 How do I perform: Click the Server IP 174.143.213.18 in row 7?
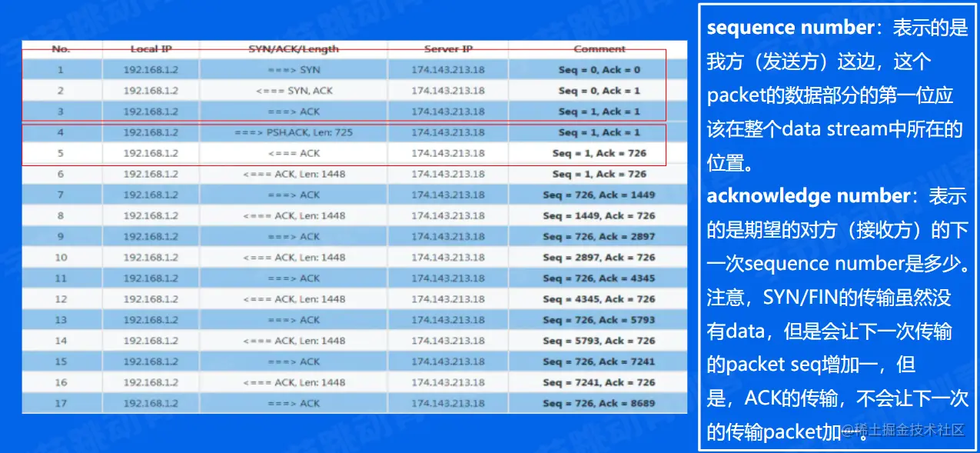coord(448,195)
